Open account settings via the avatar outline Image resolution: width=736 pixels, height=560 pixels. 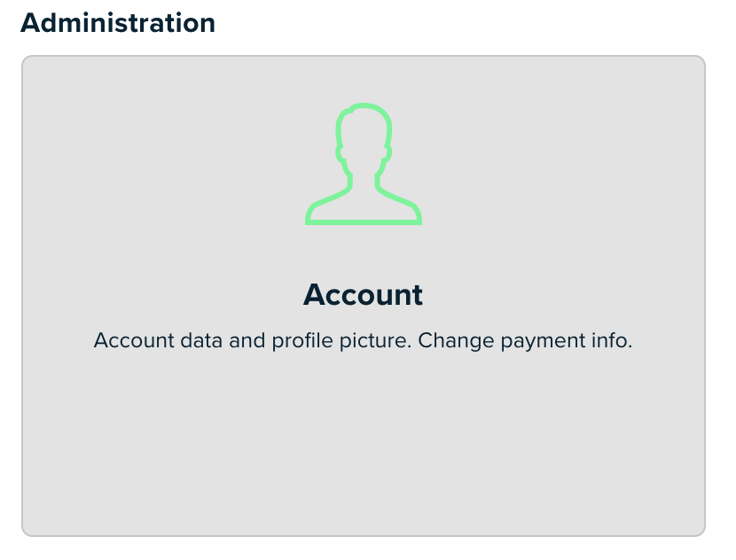[x=364, y=164]
